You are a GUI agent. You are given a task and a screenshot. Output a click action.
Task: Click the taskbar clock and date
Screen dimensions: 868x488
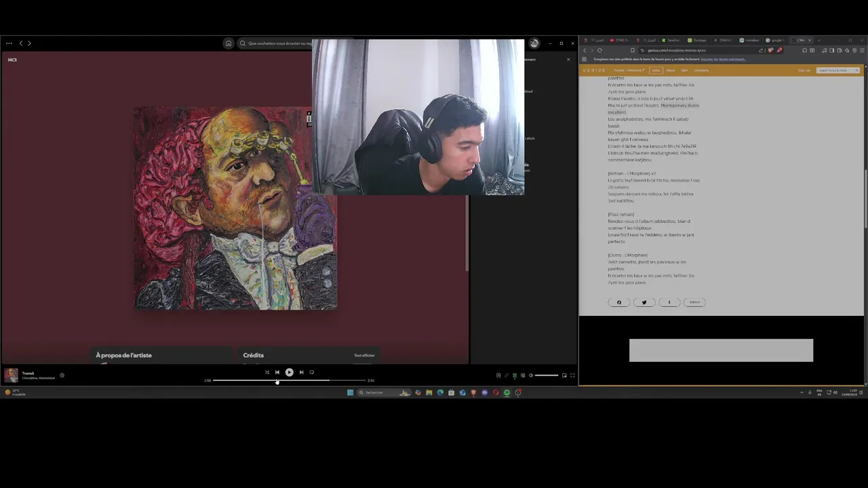point(849,392)
